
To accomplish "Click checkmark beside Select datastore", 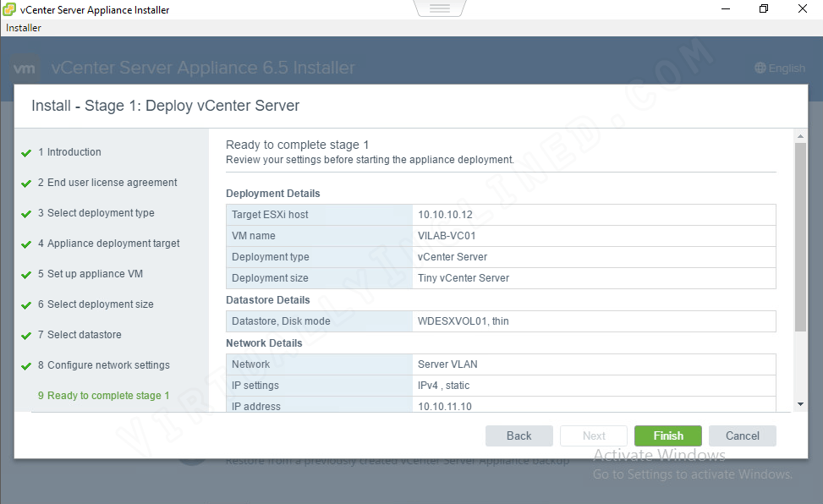I will (x=26, y=336).
